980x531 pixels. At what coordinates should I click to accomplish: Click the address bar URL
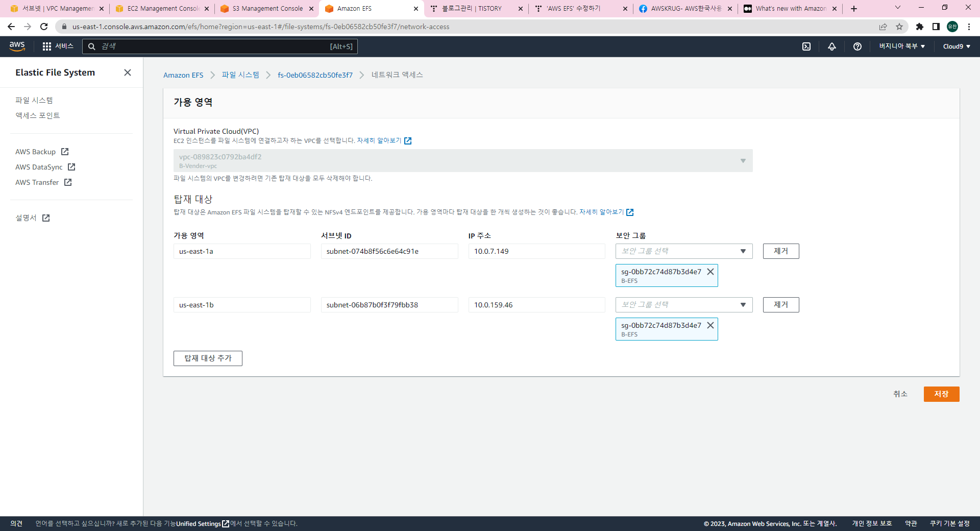pos(261,27)
